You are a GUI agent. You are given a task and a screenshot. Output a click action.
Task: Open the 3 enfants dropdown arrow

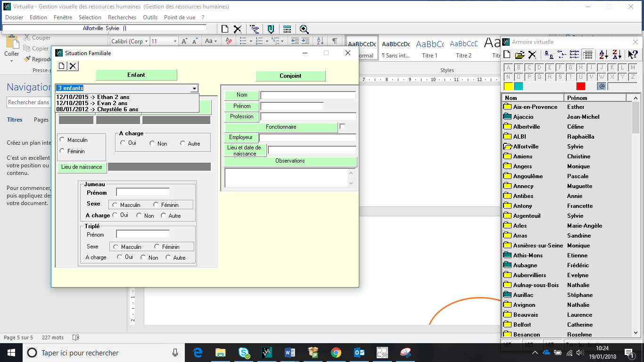coord(194,88)
